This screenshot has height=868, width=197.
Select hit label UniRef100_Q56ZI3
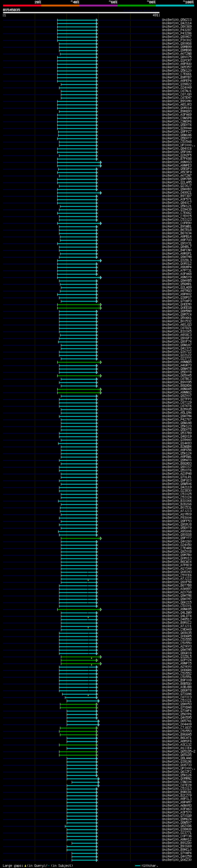(x=177, y=20)
